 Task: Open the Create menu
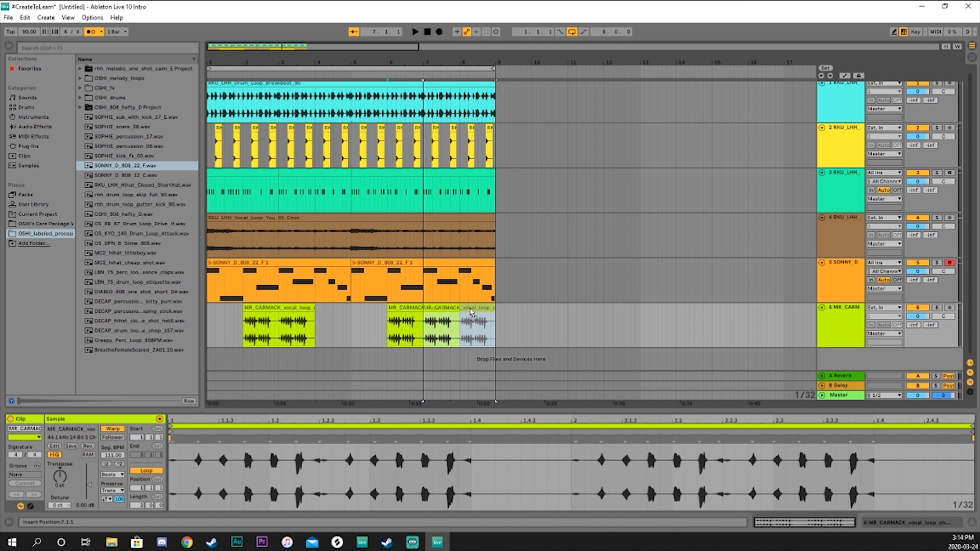45,18
